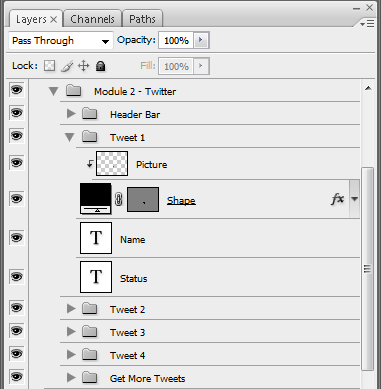Click the chain link icon on Shape layer
This screenshot has height=389, width=381.
[x=119, y=199]
